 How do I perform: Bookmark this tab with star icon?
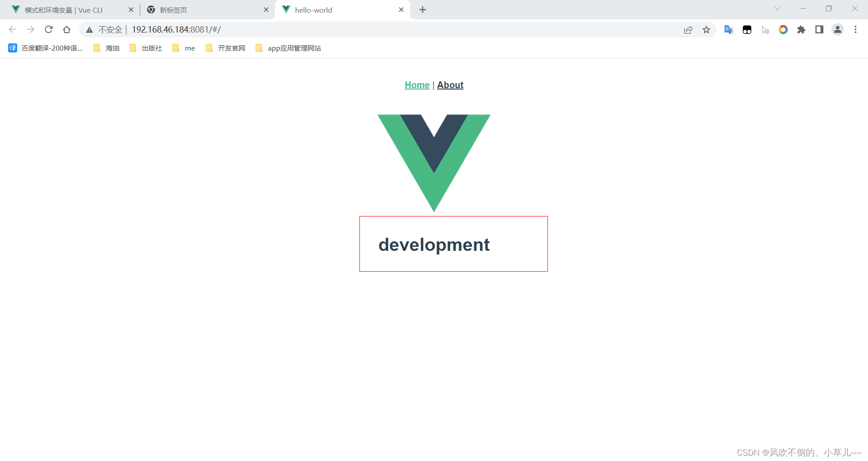(706, 30)
